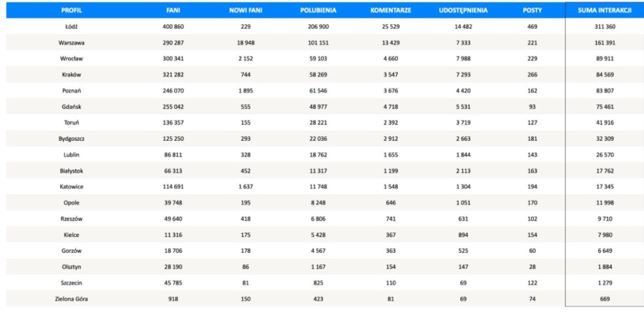
Task: Click Olsztyn's posts count 28
Action: 532,267
